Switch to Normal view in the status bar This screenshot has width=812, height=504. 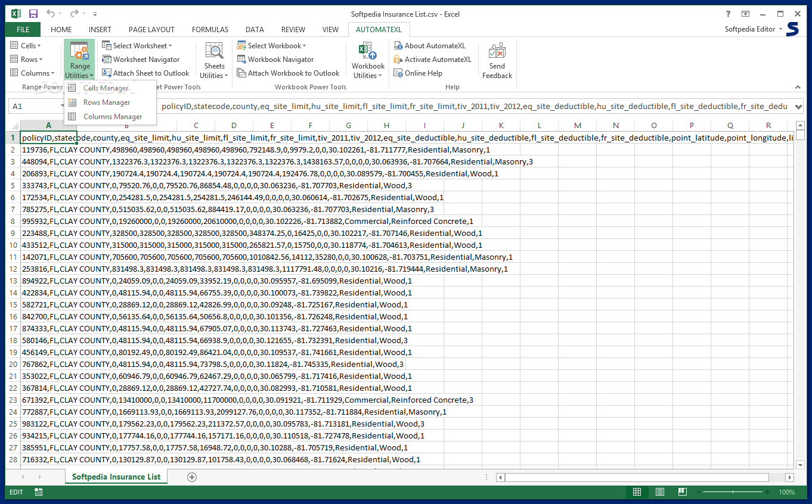pyautogui.click(x=637, y=492)
